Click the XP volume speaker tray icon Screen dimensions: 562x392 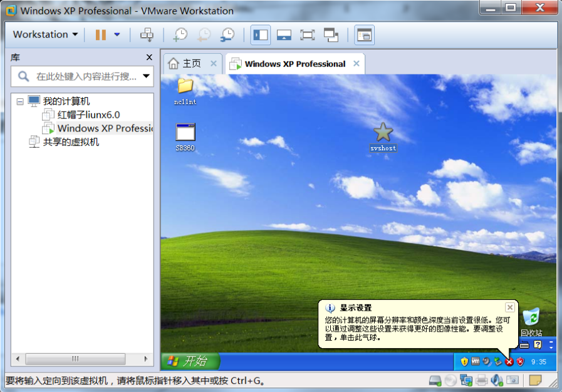point(486,361)
